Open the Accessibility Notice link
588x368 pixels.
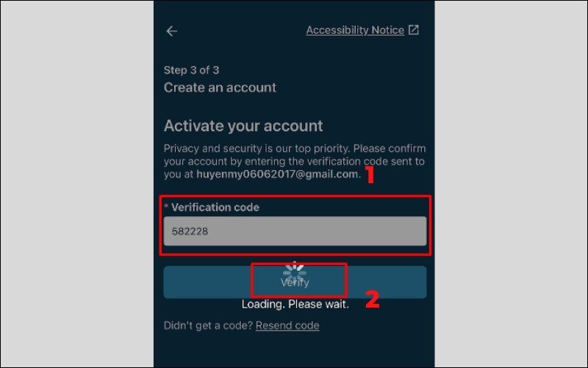click(355, 30)
